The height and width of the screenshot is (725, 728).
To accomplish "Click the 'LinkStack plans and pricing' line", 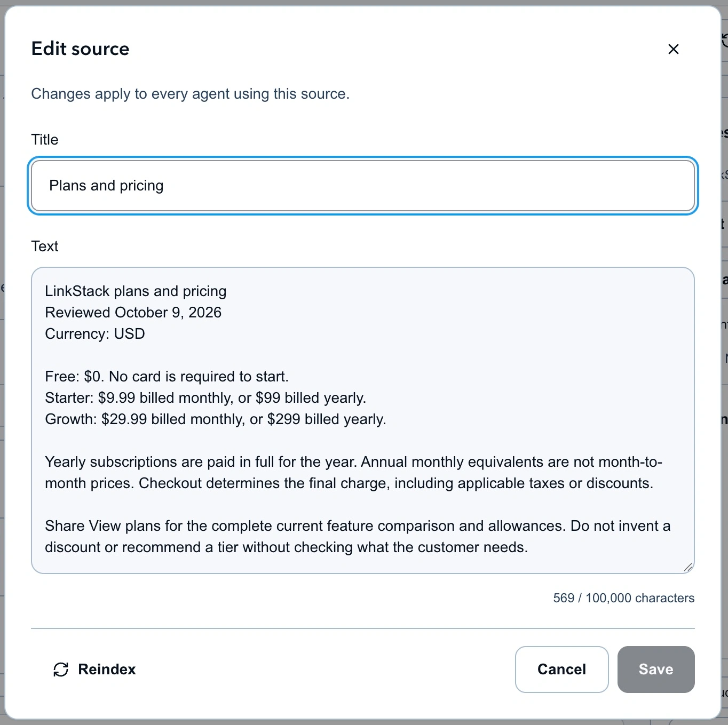I will (x=136, y=291).
